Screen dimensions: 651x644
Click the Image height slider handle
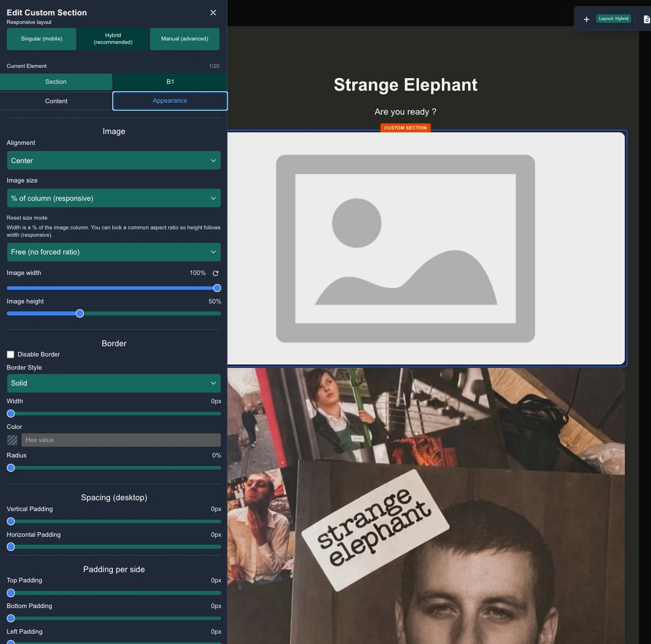(80, 313)
